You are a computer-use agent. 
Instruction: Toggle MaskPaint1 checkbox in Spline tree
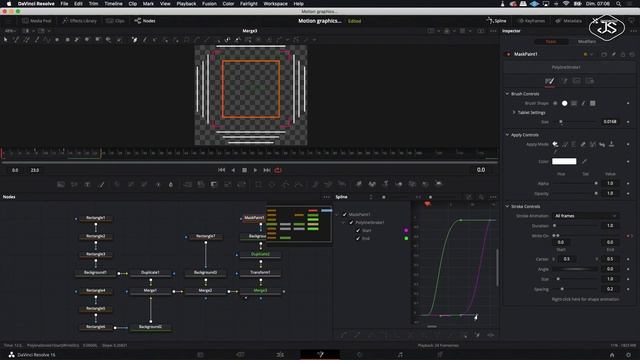345,214
